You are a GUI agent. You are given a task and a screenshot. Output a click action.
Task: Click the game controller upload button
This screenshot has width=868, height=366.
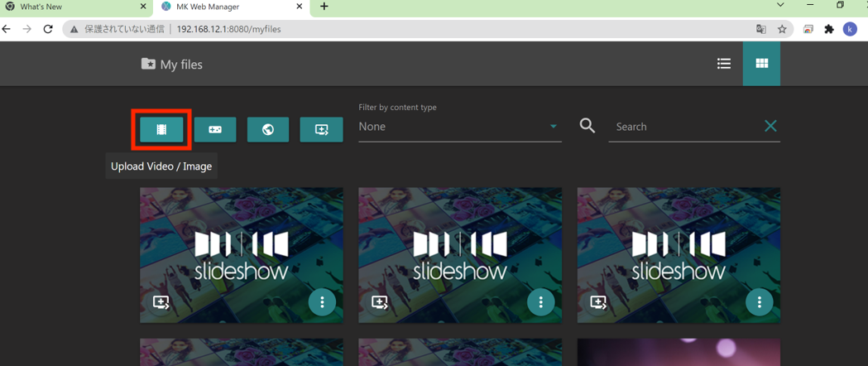point(215,129)
